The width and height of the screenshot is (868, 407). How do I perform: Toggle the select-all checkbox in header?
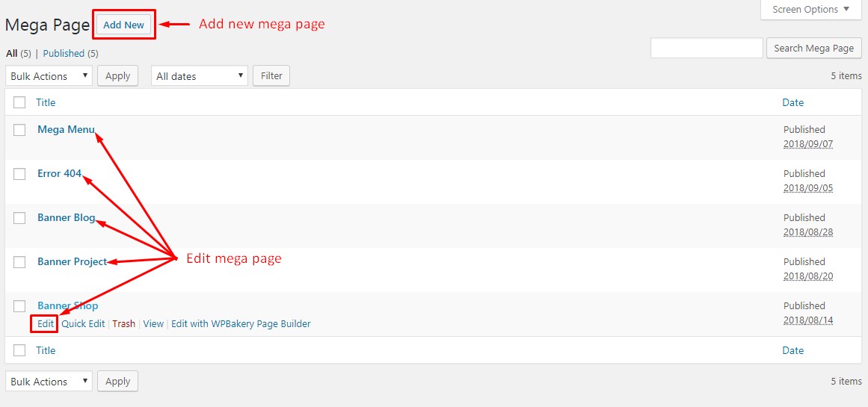click(x=19, y=103)
